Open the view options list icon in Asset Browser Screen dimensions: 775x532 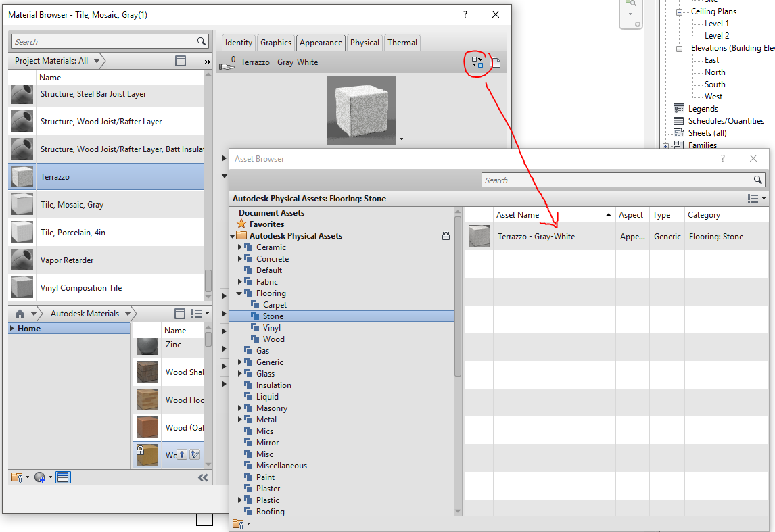click(756, 199)
